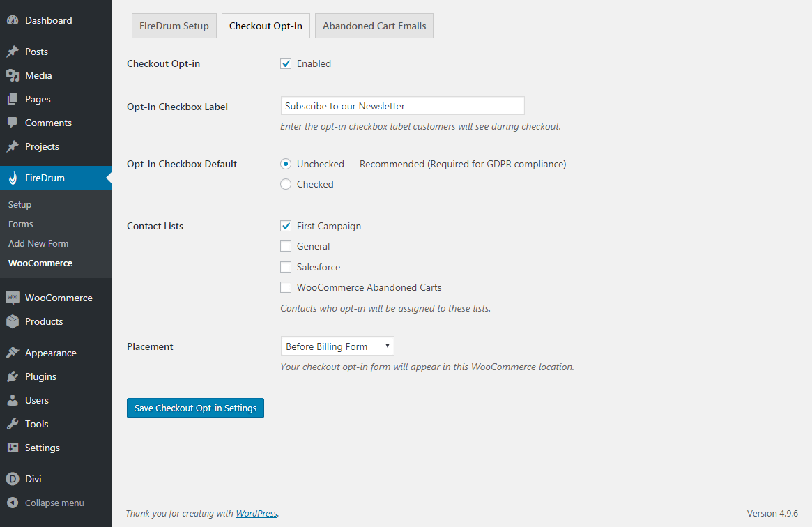This screenshot has width=812, height=527.
Task: Tick the Salesforce contact list checkbox
Action: (x=286, y=267)
